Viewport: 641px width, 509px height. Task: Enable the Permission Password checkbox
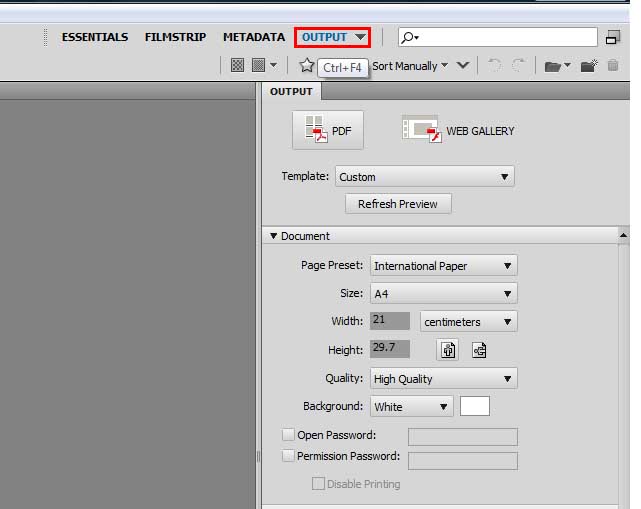tap(289, 456)
